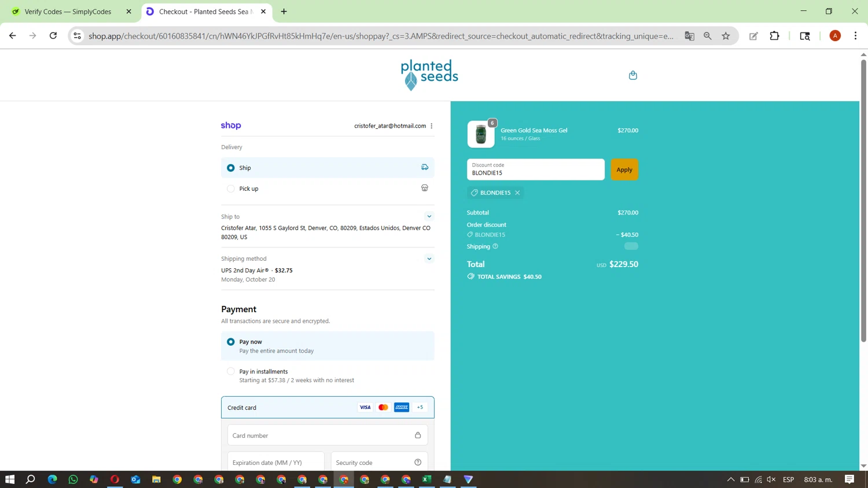
Task: Open the shopping bag cart icon
Action: point(632,75)
